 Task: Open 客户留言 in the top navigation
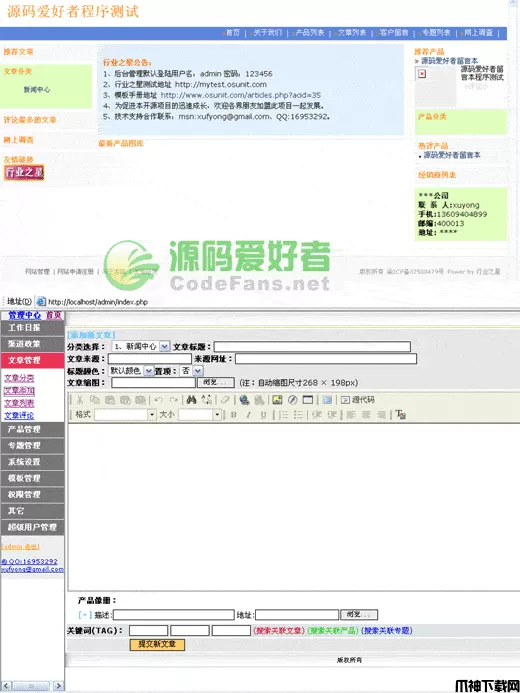pos(394,33)
